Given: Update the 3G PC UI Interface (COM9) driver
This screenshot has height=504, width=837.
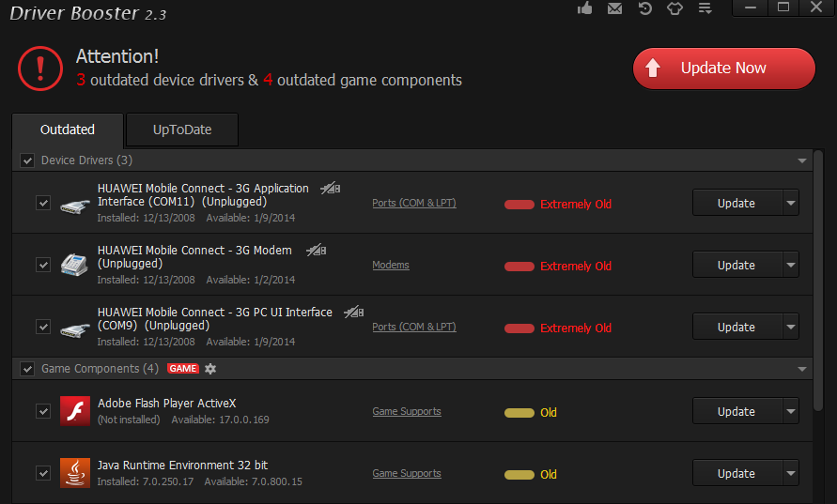Looking at the screenshot, I should [737, 327].
